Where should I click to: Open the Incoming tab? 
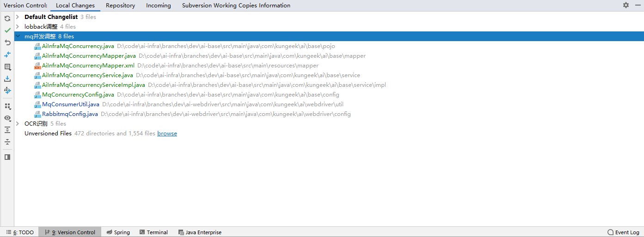click(x=158, y=6)
